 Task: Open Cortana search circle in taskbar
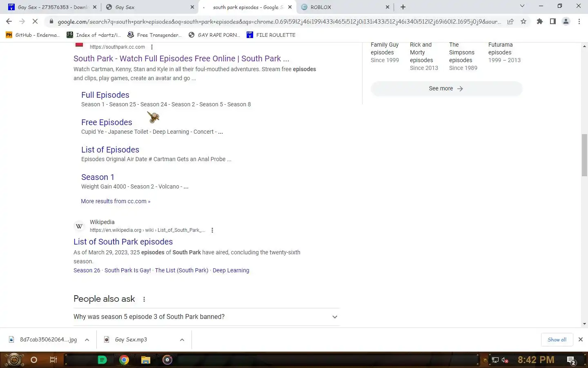pyautogui.click(x=34, y=360)
